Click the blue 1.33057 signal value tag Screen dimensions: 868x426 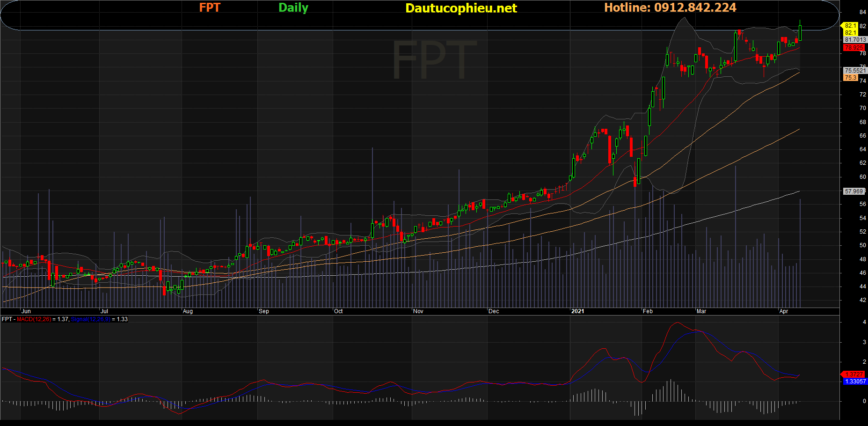[x=855, y=382]
